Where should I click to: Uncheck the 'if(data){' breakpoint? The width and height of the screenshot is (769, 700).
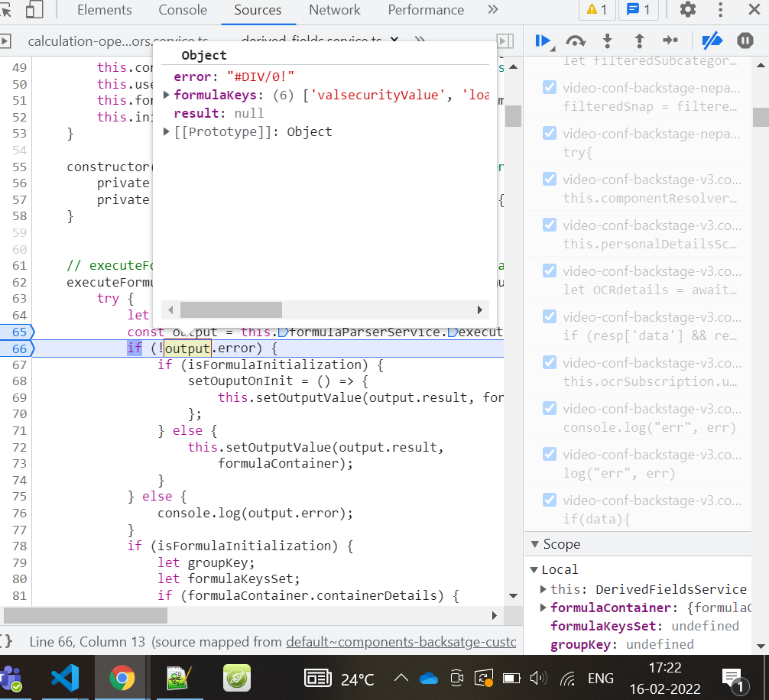click(550, 500)
